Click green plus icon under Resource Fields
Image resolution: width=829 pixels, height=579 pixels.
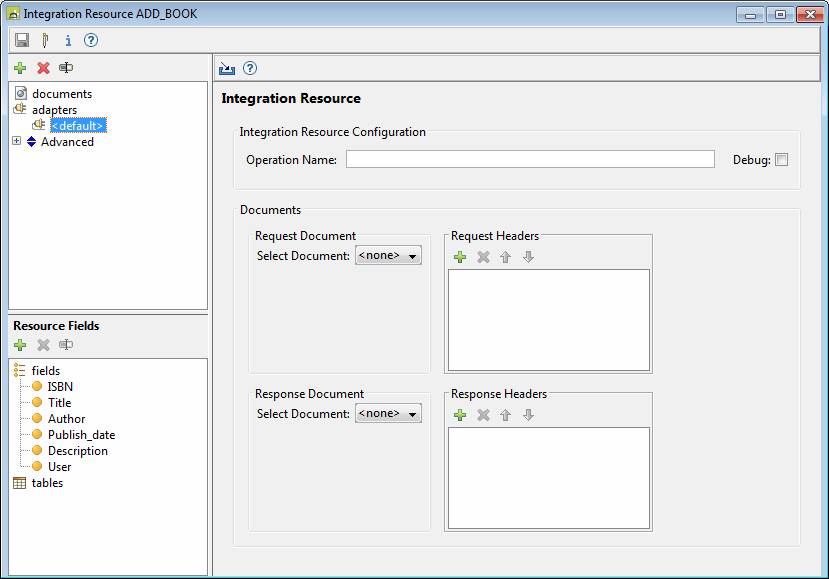click(20, 345)
